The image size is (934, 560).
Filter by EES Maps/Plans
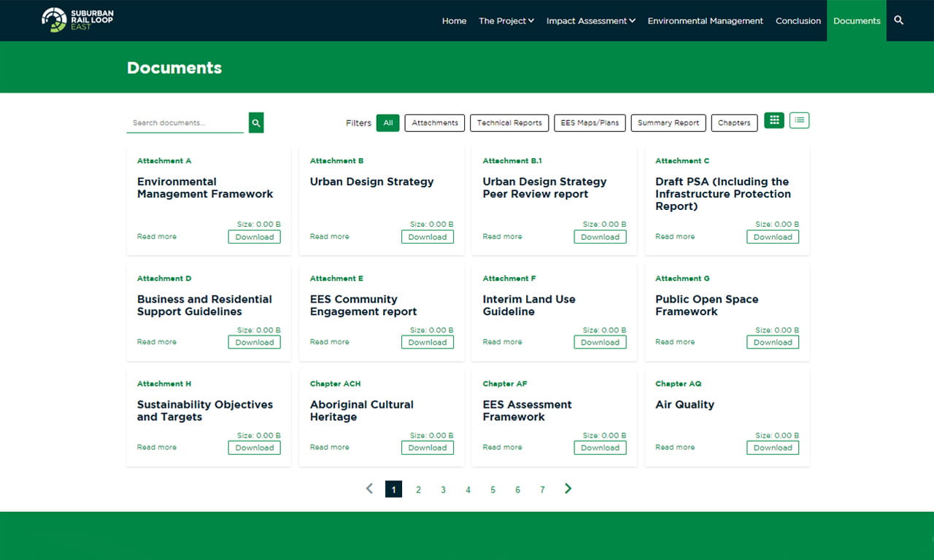coord(590,122)
